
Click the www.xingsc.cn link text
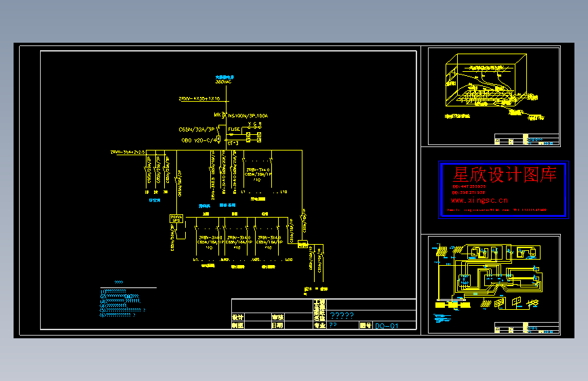click(x=479, y=200)
